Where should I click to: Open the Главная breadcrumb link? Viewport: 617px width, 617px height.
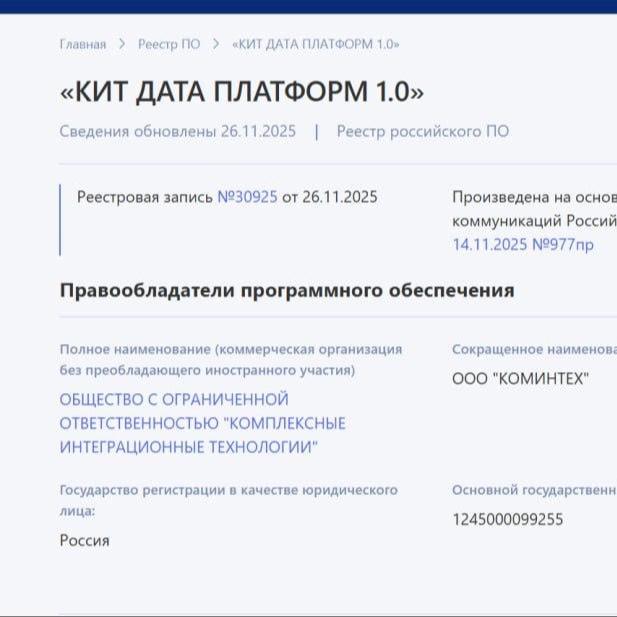point(82,45)
